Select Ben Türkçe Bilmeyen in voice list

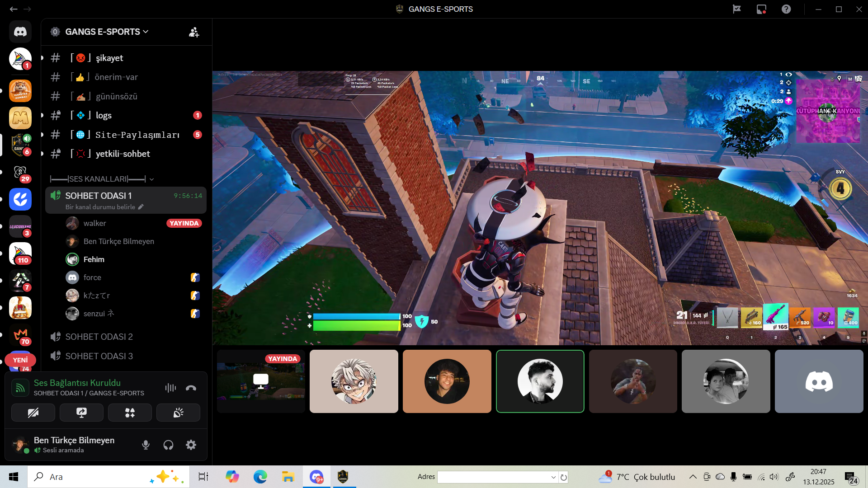click(134, 241)
